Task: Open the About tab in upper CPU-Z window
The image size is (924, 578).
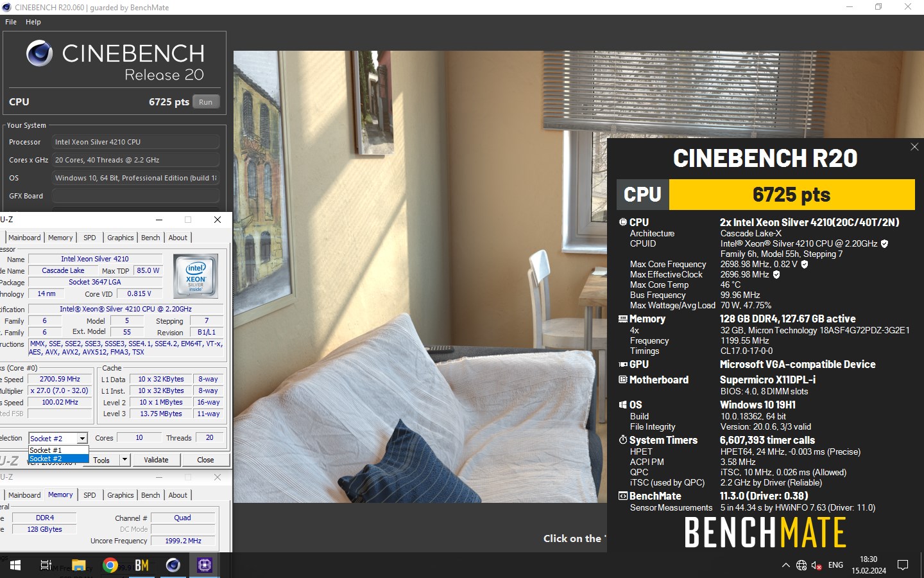Action: [178, 238]
